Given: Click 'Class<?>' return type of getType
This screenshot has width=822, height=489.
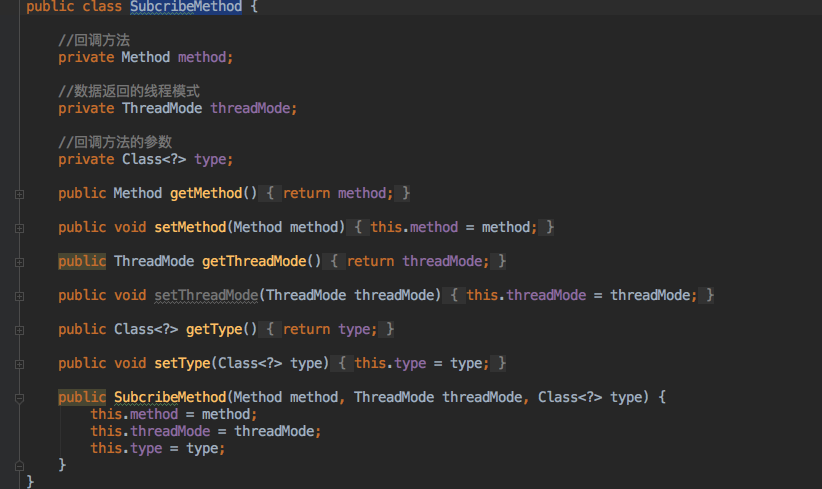Looking at the screenshot, I should [x=146, y=329].
